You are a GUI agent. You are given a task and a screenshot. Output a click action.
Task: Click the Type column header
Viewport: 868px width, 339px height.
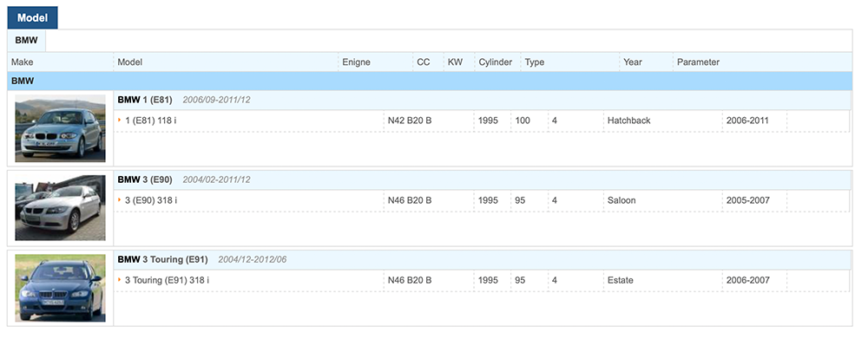pyautogui.click(x=535, y=62)
